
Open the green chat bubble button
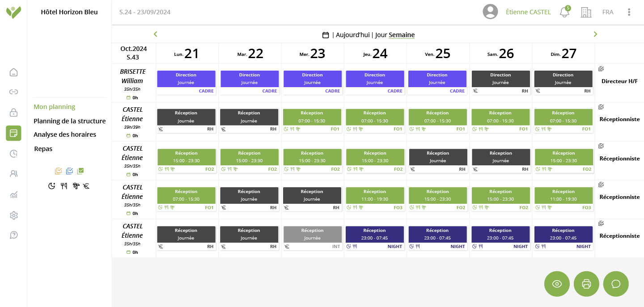click(x=616, y=284)
